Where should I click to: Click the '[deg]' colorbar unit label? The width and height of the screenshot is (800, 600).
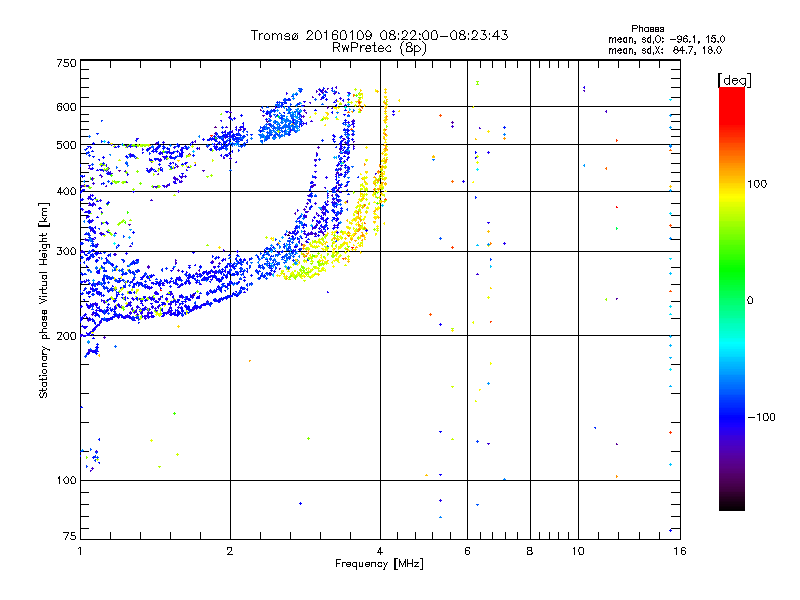point(734,80)
